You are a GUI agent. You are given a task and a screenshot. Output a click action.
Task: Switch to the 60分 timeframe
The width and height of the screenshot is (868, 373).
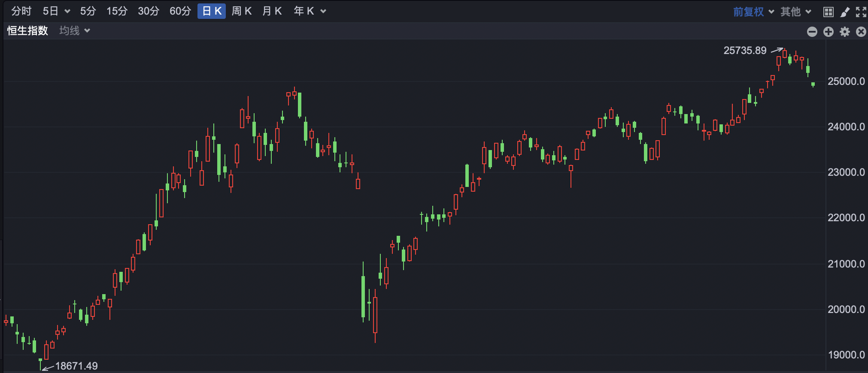(x=180, y=11)
